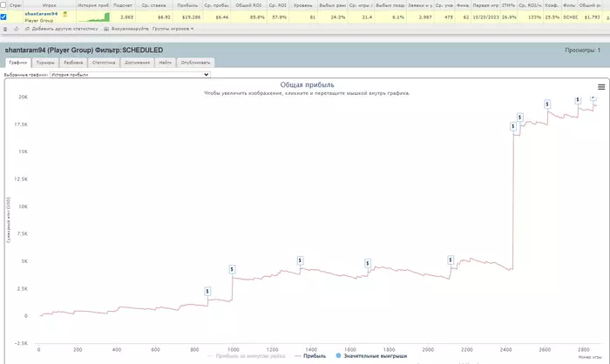Screen dimensions: 610x364
Task: Click the Визуализируйте link
Action: [130, 29]
